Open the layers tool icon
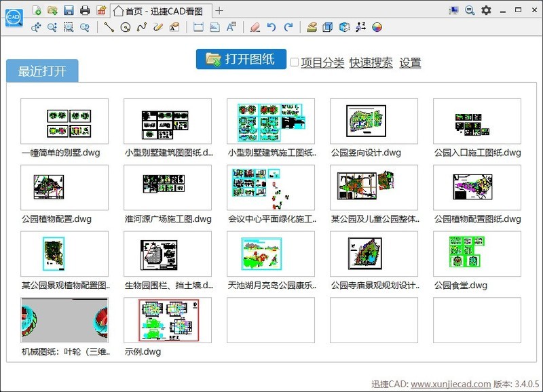This screenshot has width=543, height=392. point(312,27)
